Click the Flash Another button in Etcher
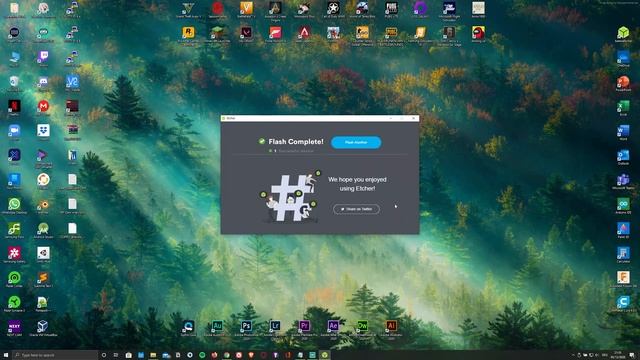The image size is (640, 360). tap(356, 142)
